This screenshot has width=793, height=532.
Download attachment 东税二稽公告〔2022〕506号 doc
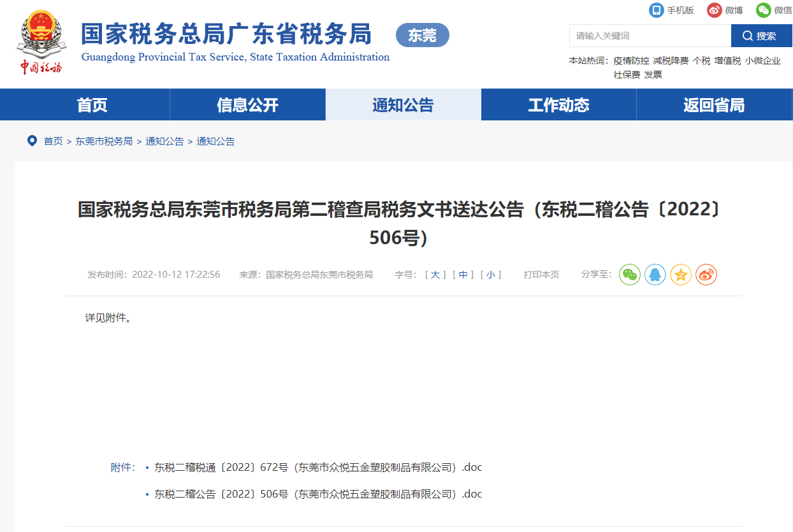(318, 494)
